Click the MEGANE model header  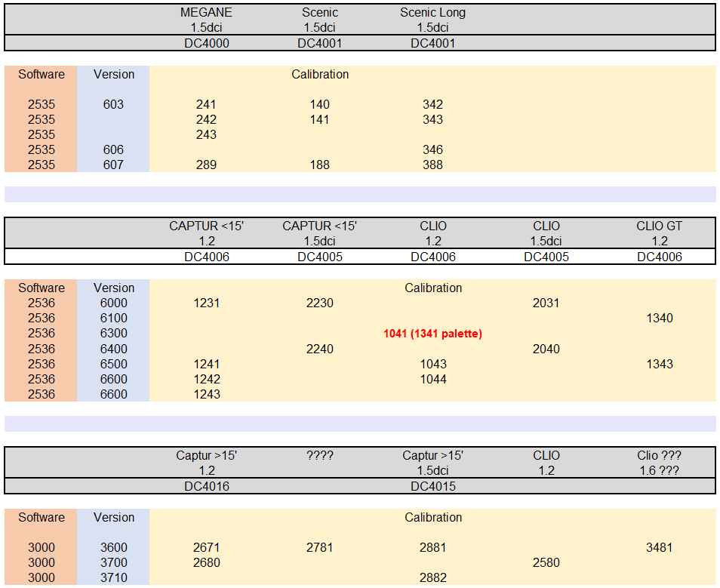click(x=206, y=12)
